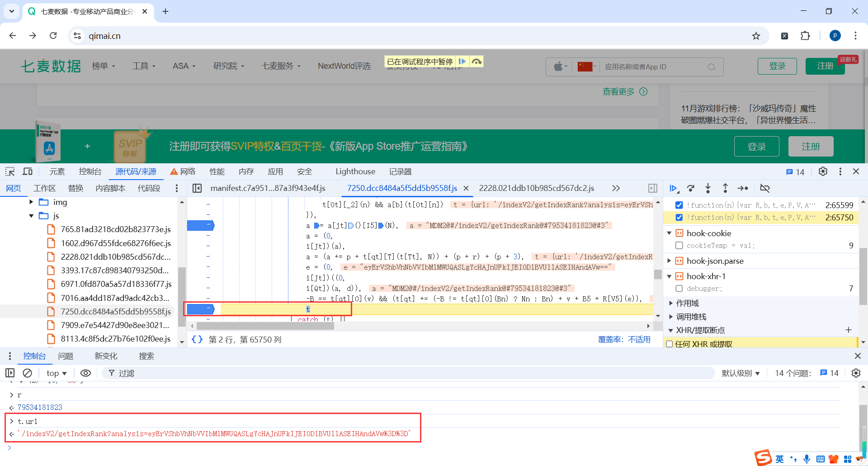Open DevTools customize menu (three dots)
Viewport: 868px width, 466px height.
[x=840, y=171]
